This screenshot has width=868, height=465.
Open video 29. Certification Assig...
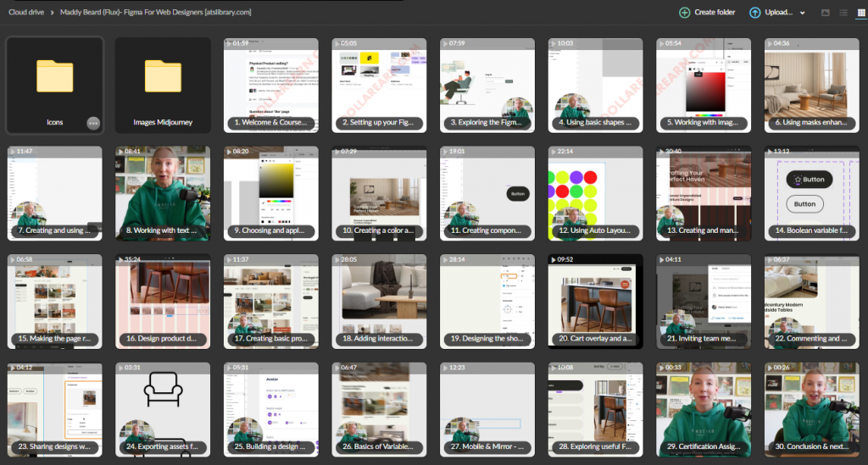704,410
